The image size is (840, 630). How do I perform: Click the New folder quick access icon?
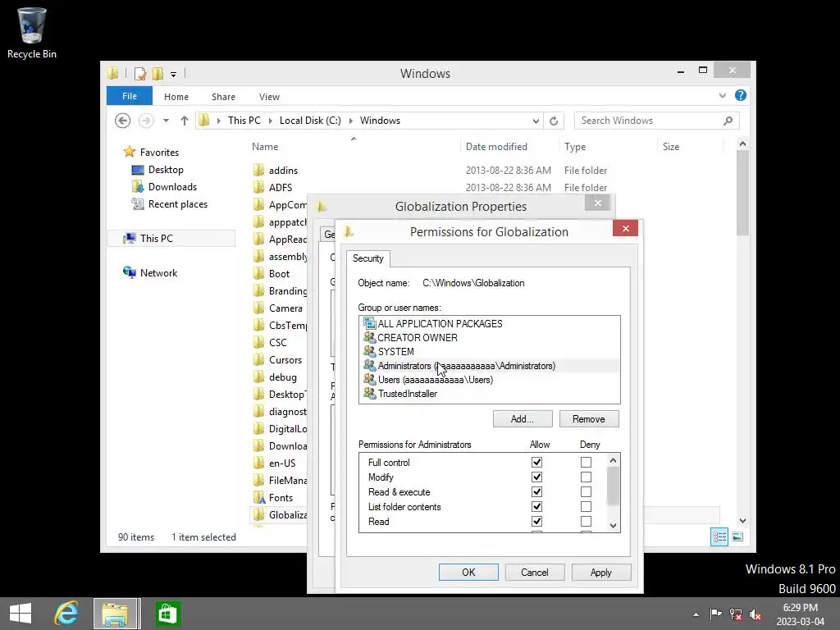[157, 73]
